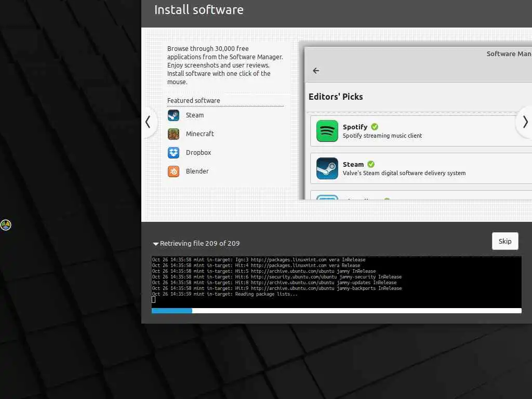This screenshot has height=399, width=532.
Task: Click the Spotify streaming music client description
Action: coord(382,136)
